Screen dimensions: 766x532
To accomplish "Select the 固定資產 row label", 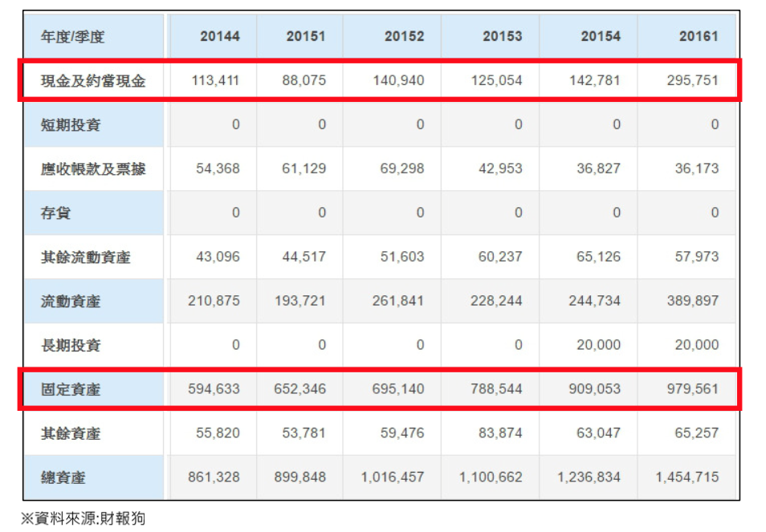I will [71, 390].
